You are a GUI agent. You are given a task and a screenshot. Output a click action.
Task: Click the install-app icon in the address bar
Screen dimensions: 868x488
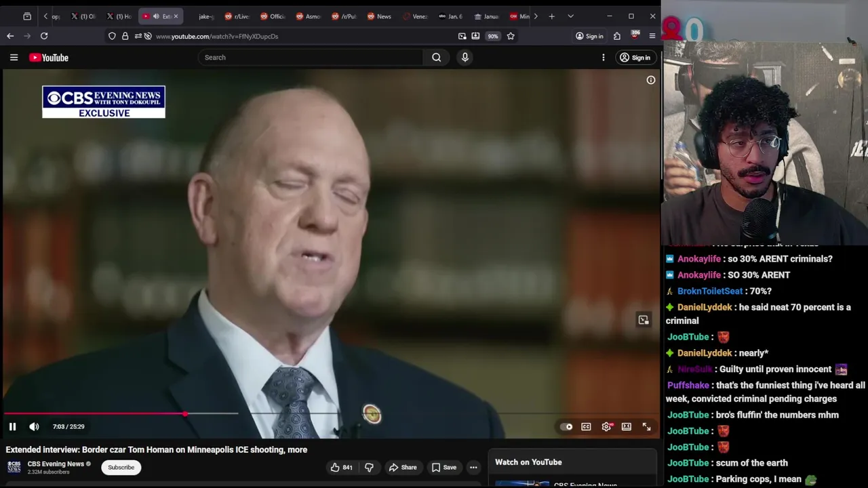point(475,36)
